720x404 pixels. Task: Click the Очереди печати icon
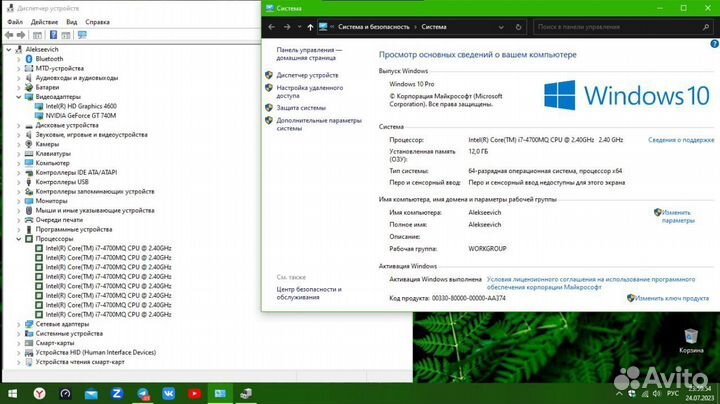coord(29,220)
